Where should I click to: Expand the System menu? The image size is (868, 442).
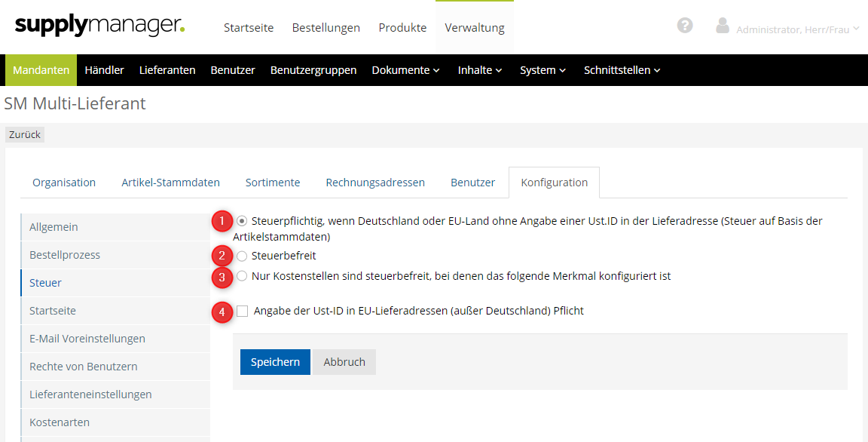(542, 70)
